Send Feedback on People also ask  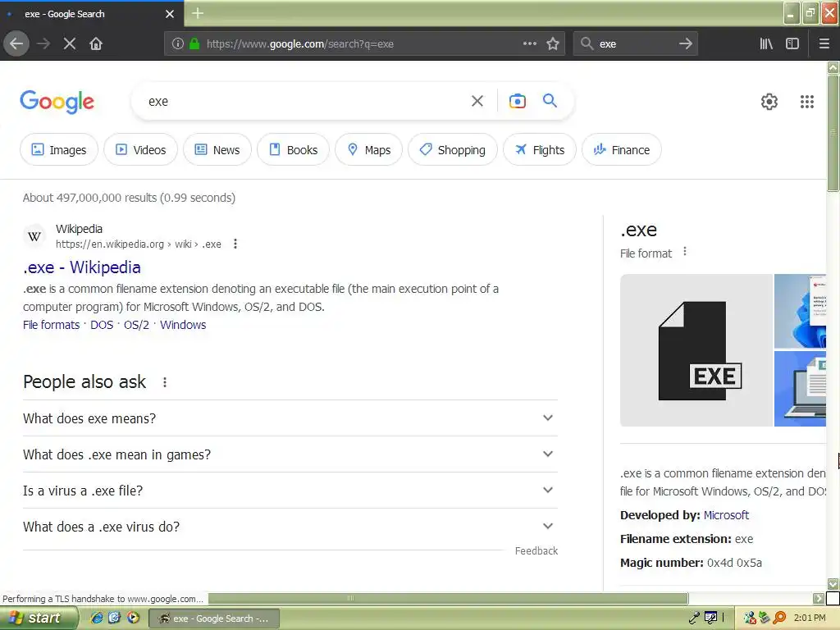(x=536, y=550)
